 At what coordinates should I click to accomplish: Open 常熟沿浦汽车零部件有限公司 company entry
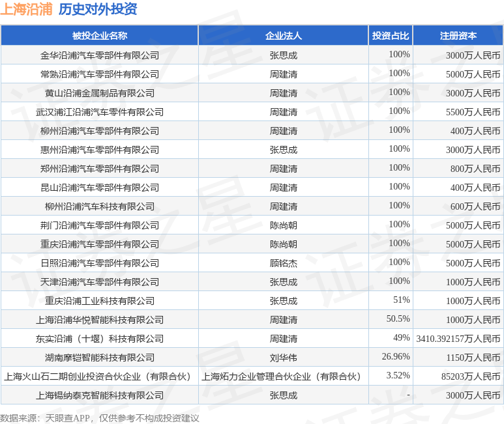click(99, 74)
